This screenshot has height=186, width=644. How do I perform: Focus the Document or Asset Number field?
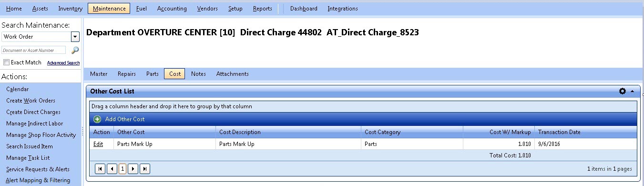[x=33, y=50]
